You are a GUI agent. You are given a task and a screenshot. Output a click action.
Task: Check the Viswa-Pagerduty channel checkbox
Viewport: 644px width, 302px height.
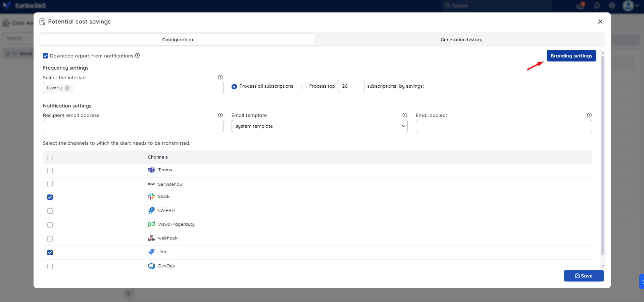(50, 225)
